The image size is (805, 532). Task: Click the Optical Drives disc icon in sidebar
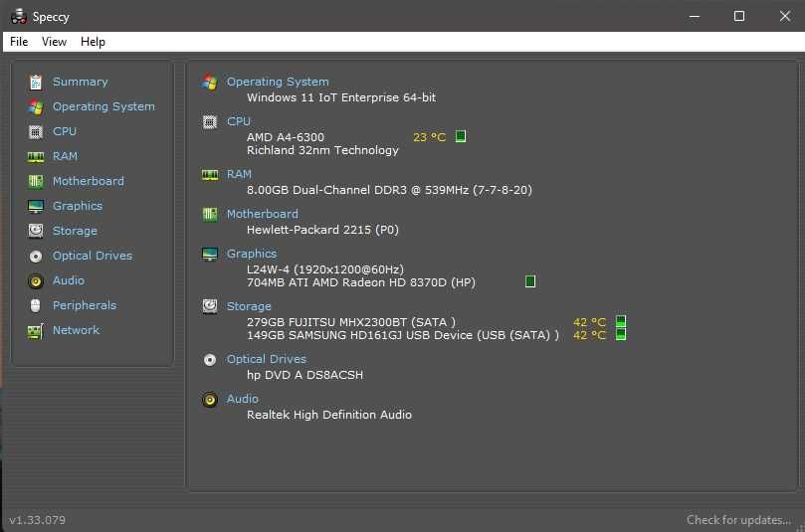click(36, 256)
